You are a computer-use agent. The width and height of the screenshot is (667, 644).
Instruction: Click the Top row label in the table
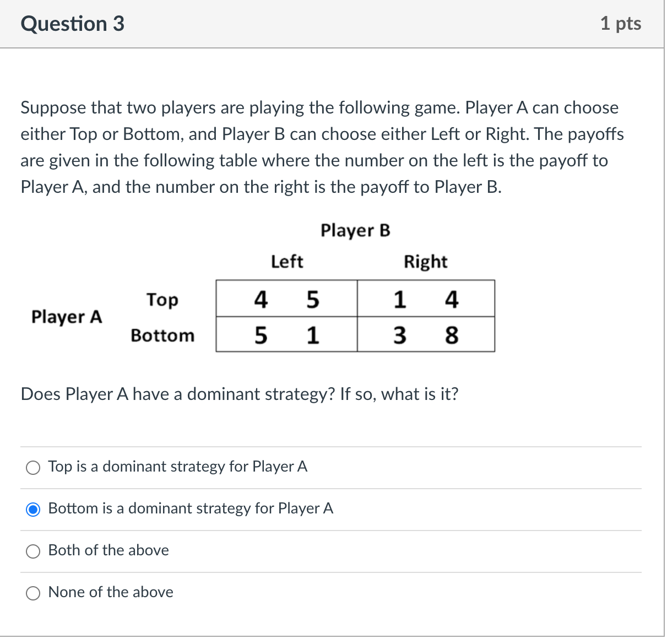(x=162, y=300)
